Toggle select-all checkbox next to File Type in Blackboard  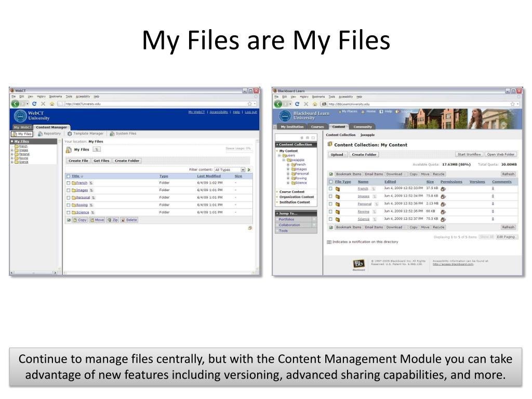tap(331, 182)
